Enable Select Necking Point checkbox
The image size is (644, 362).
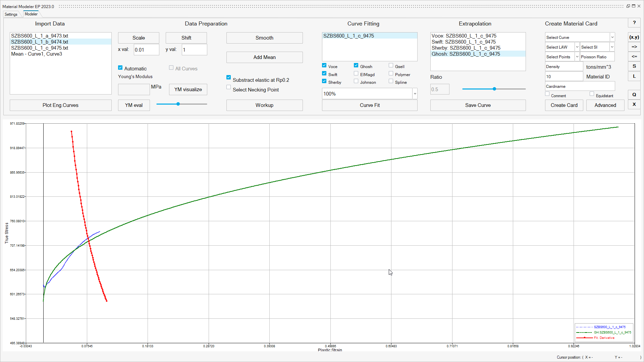pyautogui.click(x=229, y=87)
